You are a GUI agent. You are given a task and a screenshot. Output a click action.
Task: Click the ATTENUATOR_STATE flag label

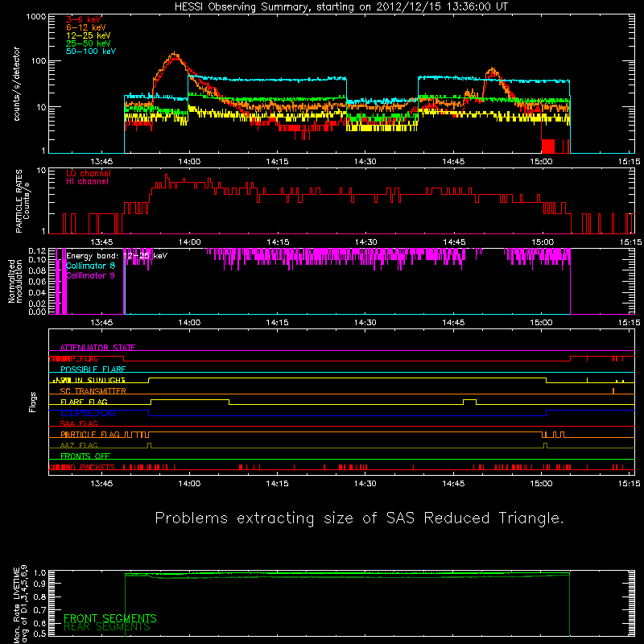97,348
